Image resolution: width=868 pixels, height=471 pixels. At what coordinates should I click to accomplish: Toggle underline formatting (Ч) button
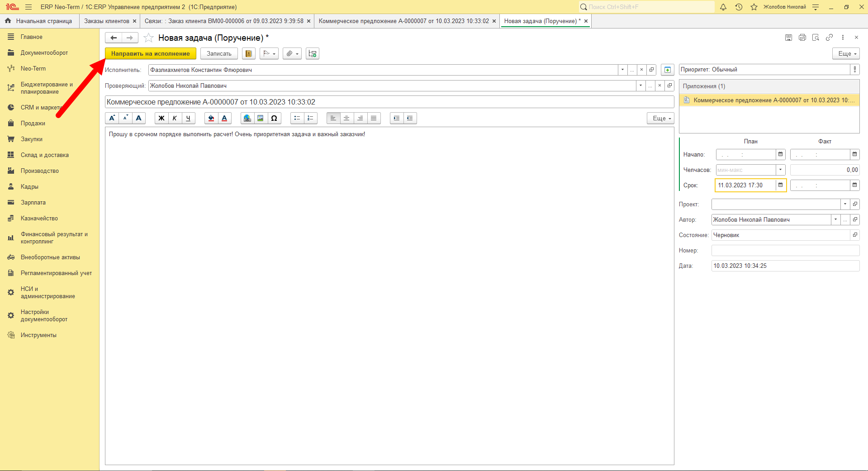click(x=188, y=118)
